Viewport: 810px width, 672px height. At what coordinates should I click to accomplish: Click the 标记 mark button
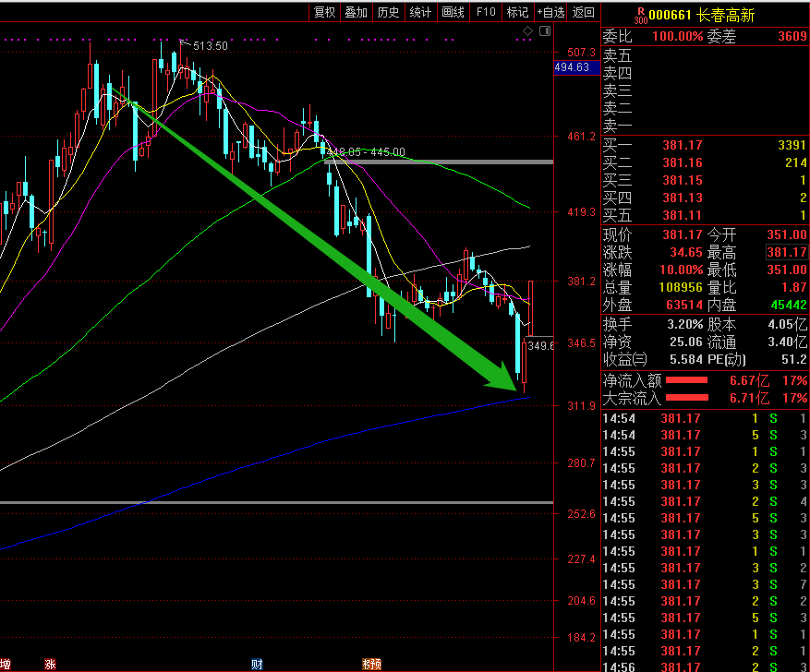tap(517, 12)
